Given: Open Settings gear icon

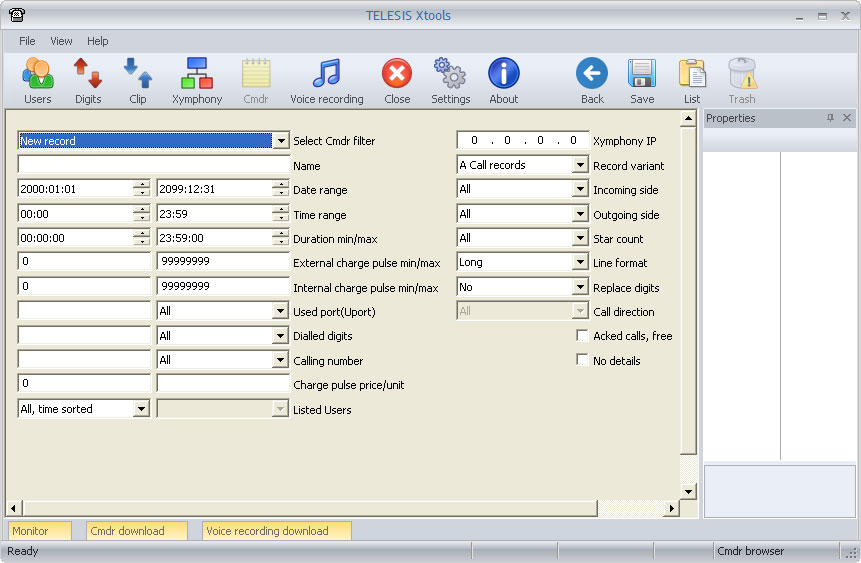Looking at the screenshot, I should [x=450, y=80].
